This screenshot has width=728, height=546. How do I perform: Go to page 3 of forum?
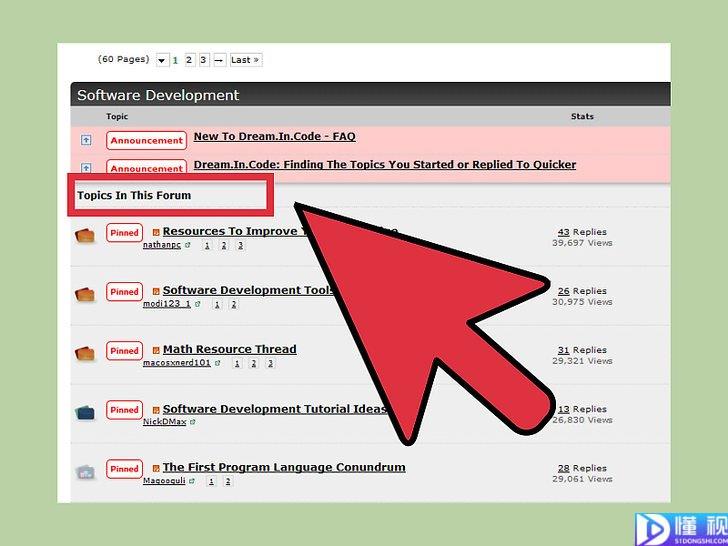(204, 60)
